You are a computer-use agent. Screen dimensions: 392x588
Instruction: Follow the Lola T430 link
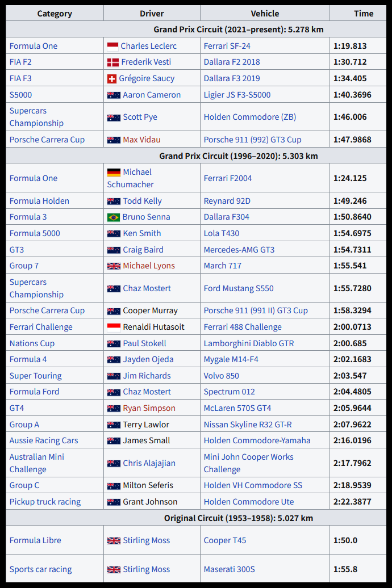tap(221, 233)
